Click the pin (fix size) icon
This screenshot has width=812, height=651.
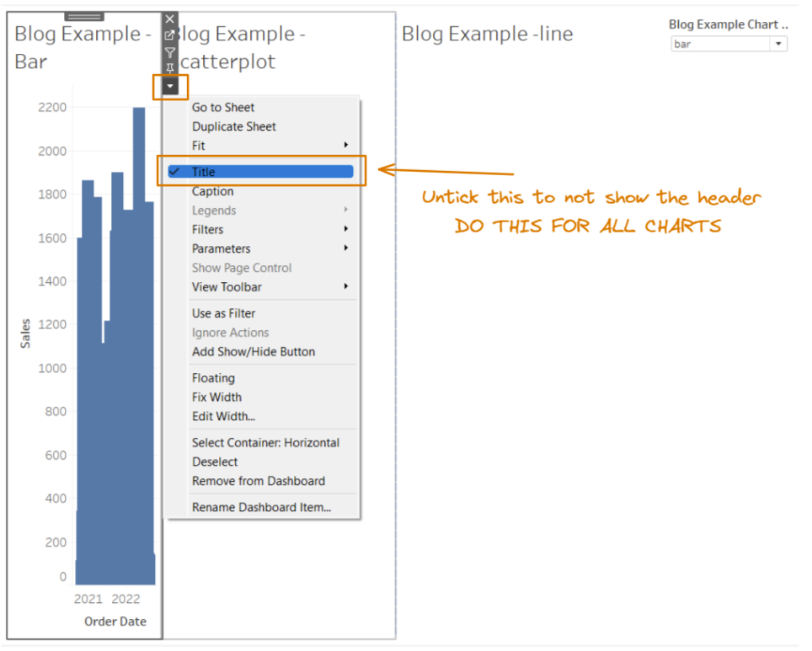pos(170,68)
